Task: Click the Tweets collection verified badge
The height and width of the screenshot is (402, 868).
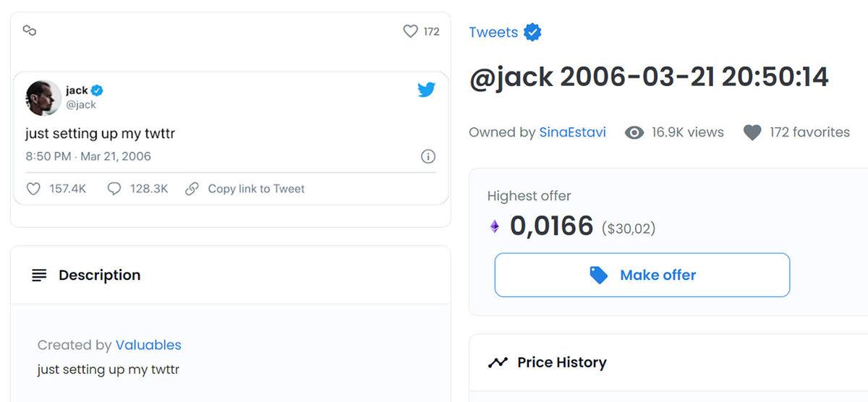Action: click(533, 33)
